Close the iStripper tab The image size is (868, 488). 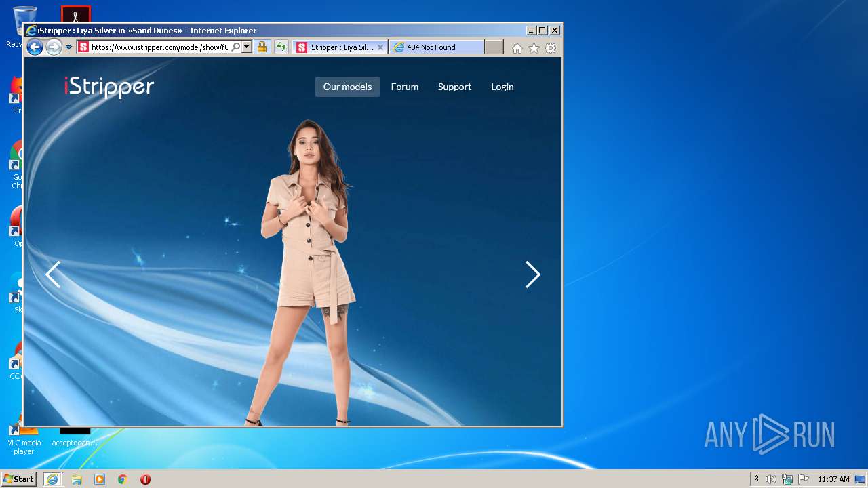click(x=380, y=47)
